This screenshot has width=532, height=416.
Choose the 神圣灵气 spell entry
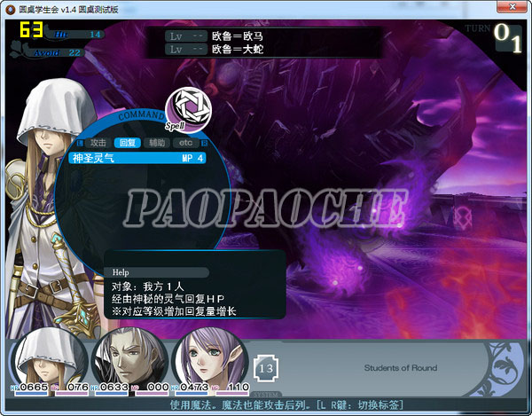137,158
